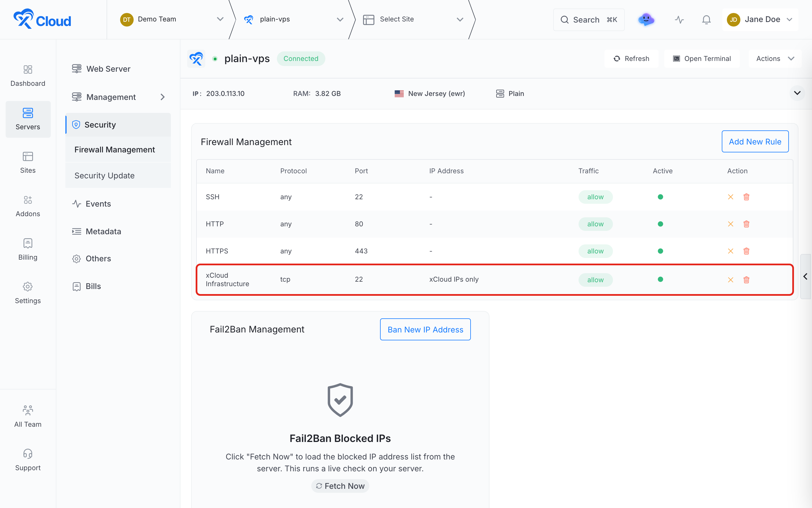Delete the SSH firewall rule

click(x=746, y=197)
